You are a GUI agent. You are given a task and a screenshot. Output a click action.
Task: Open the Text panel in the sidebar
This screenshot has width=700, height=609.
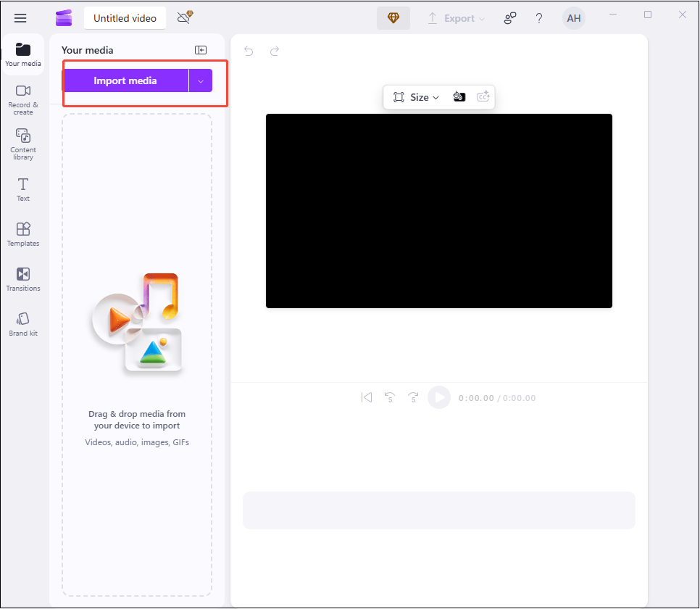[x=22, y=188]
